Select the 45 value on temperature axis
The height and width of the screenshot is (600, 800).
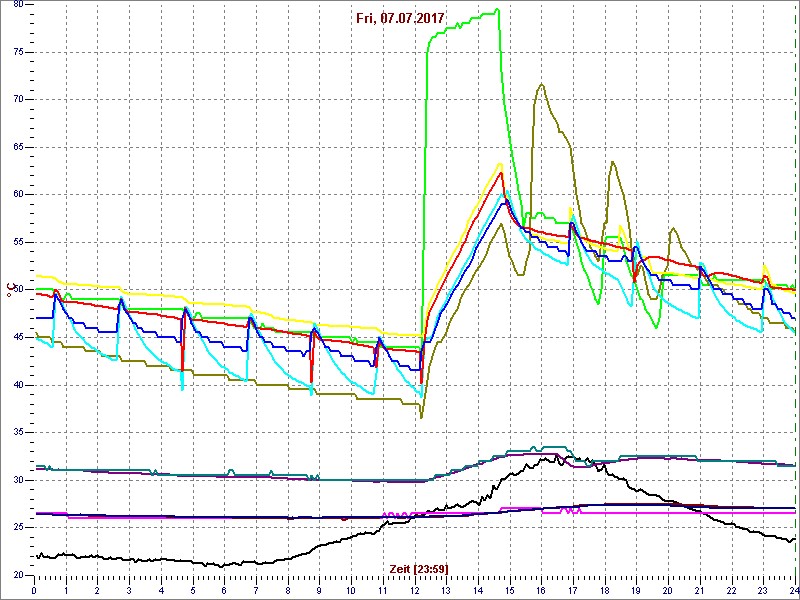(x=19, y=337)
